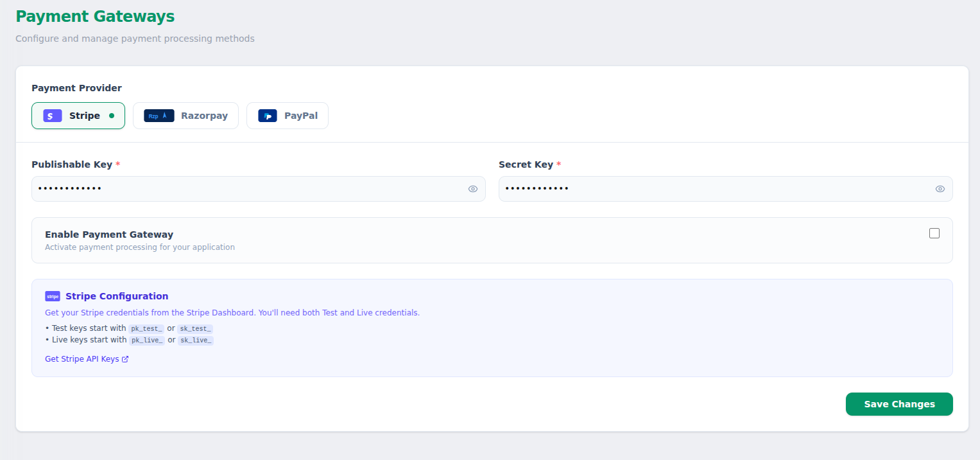The width and height of the screenshot is (980, 460).
Task: Focus the Secret Key input field
Action: [726, 189]
